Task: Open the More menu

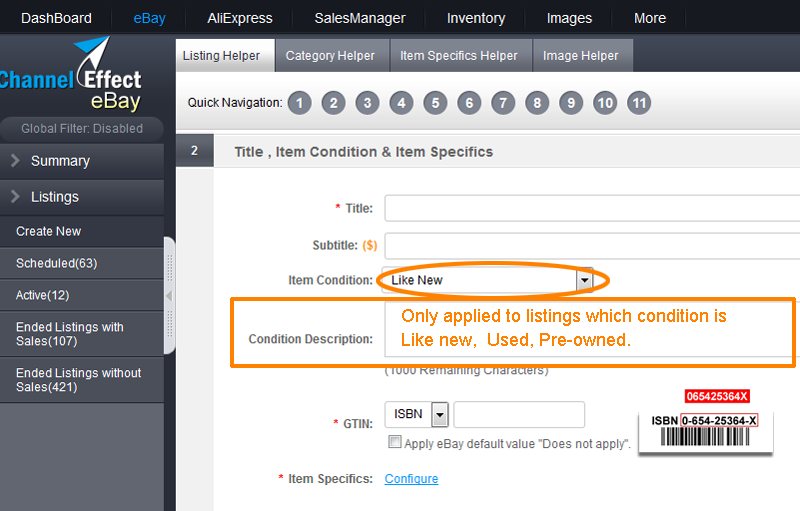Action: point(650,18)
